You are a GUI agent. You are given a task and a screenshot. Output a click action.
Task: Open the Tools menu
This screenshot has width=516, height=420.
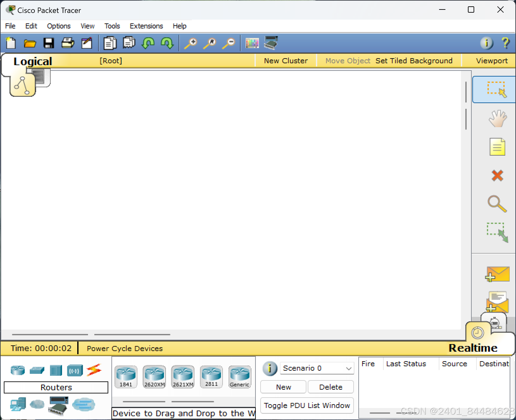[112, 26]
